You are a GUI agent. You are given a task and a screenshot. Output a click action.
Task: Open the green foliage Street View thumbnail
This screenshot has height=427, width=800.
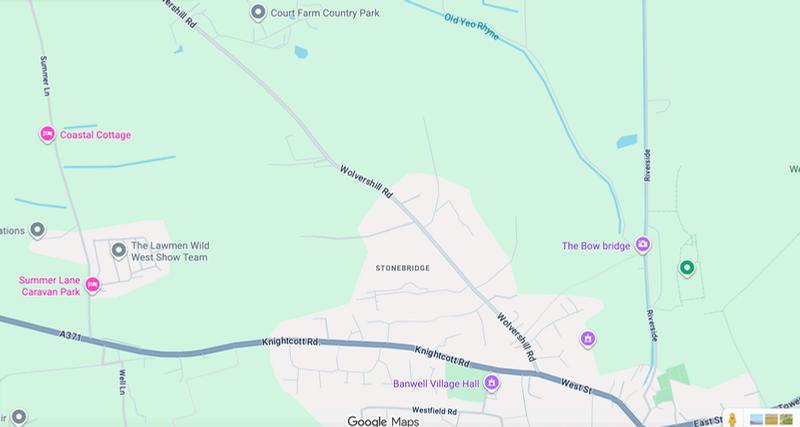click(786, 419)
